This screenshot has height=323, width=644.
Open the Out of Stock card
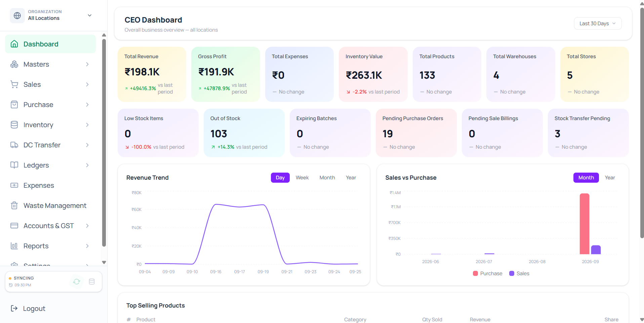pos(244,133)
